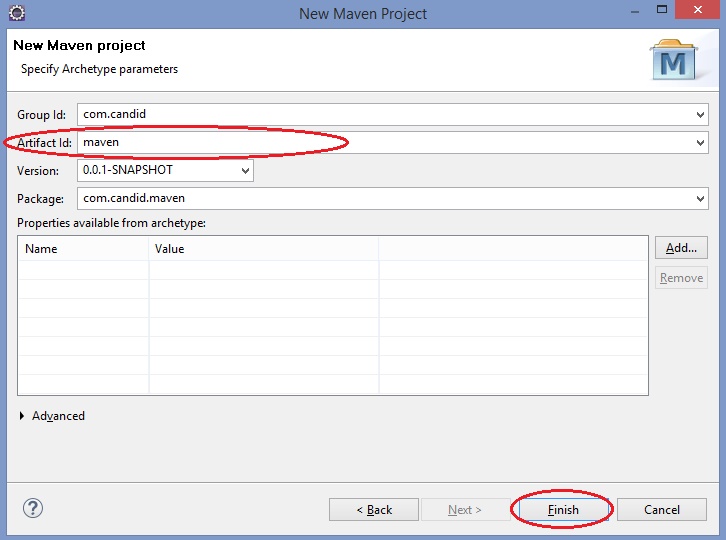Focus the Package field containing com.candid.maven
This screenshot has width=726, height=540.
pyautogui.click(x=392, y=199)
